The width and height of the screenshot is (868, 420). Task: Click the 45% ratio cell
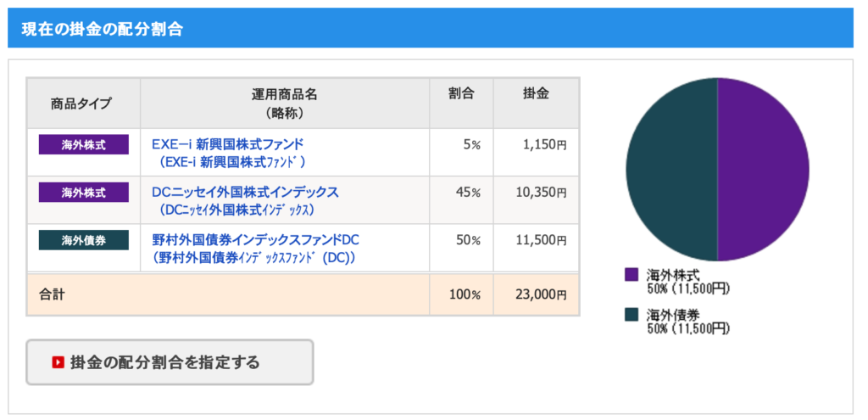[x=461, y=200]
